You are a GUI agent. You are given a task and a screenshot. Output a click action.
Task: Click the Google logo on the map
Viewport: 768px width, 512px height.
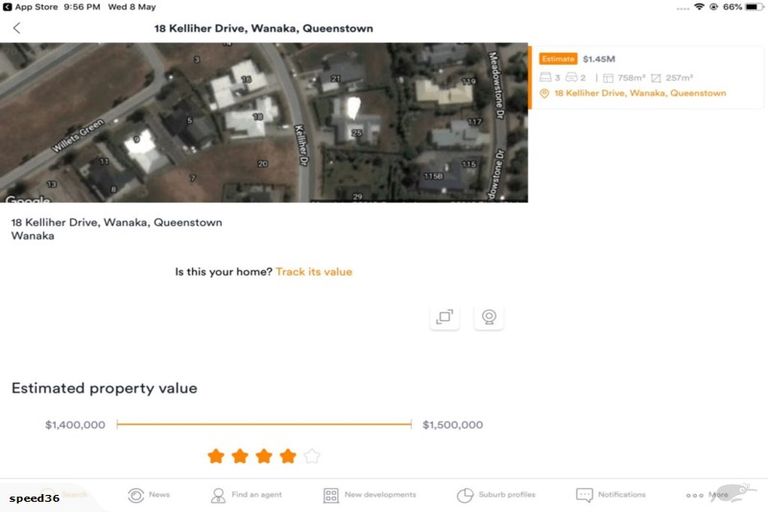27,199
